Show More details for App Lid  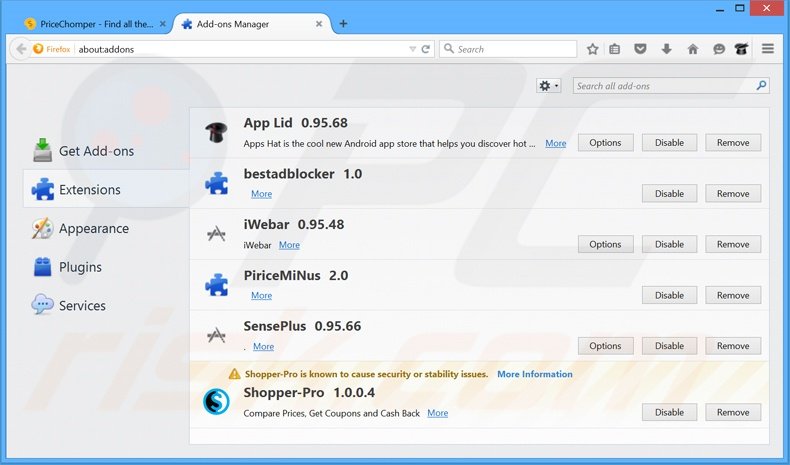point(556,144)
